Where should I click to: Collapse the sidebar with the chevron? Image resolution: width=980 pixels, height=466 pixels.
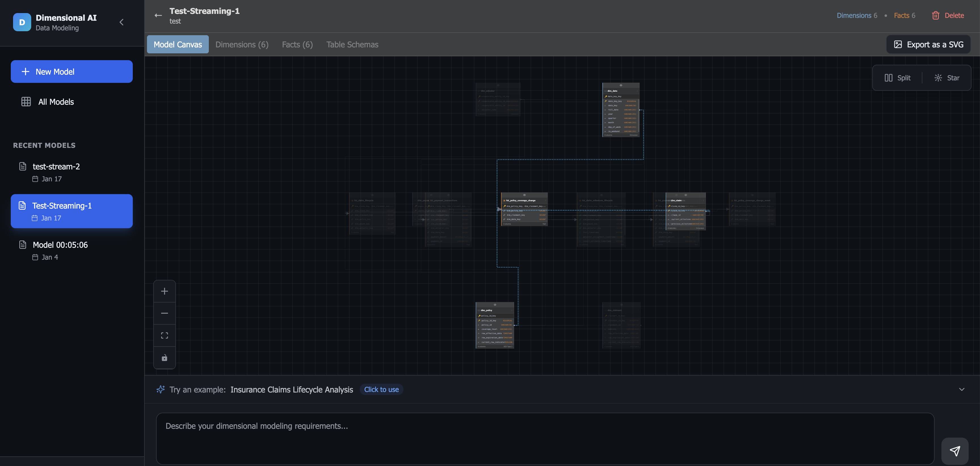[121, 22]
